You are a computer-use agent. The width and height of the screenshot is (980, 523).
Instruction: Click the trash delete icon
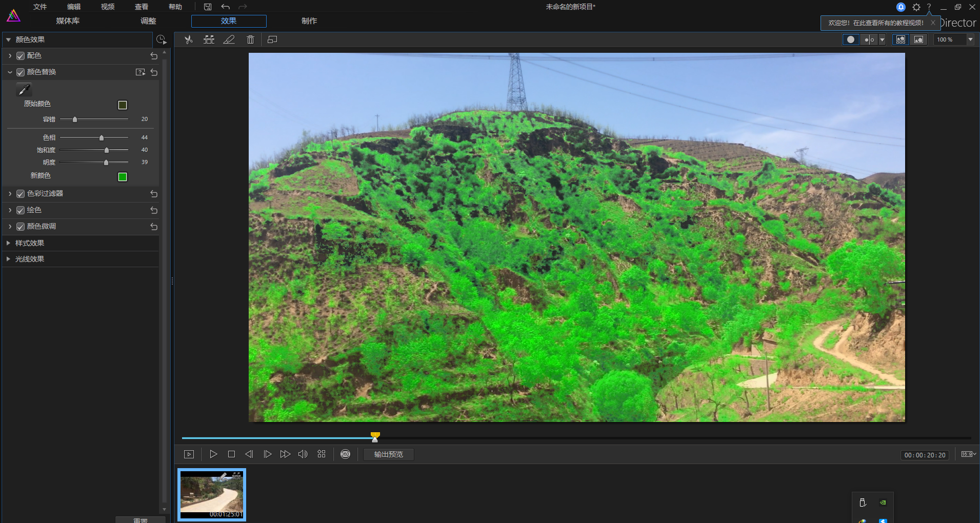250,39
